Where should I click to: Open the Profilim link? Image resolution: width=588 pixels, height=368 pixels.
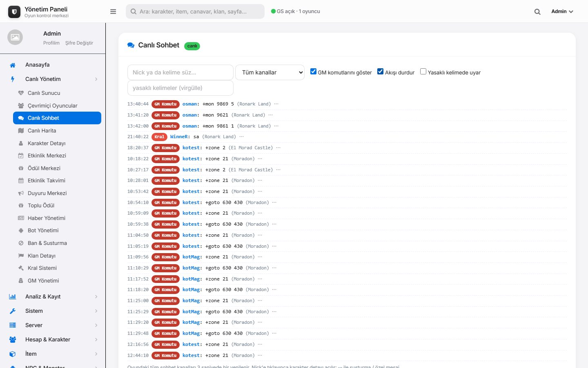51,43
